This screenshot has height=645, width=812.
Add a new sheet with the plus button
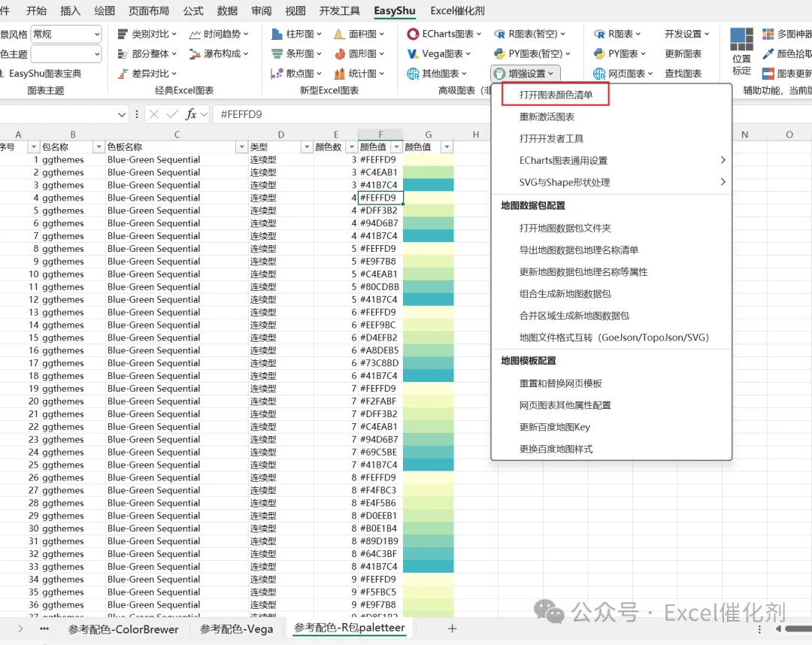[452, 628]
